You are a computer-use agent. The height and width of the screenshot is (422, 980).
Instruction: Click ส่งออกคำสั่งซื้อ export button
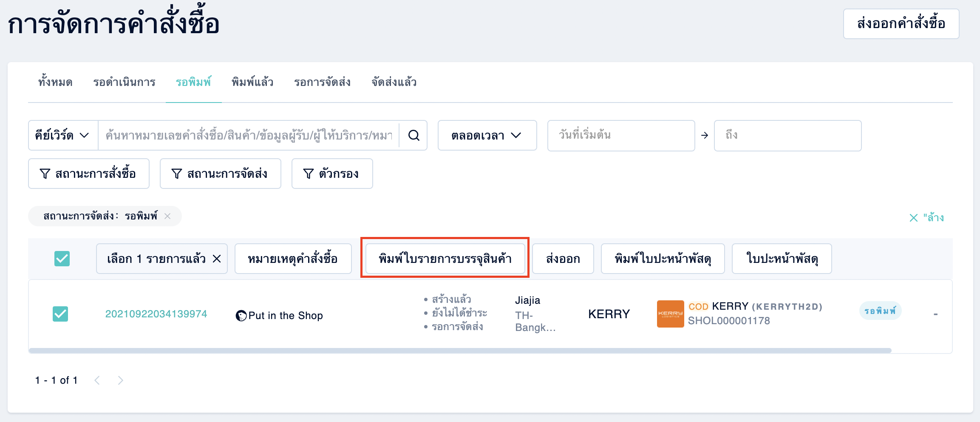(901, 24)
